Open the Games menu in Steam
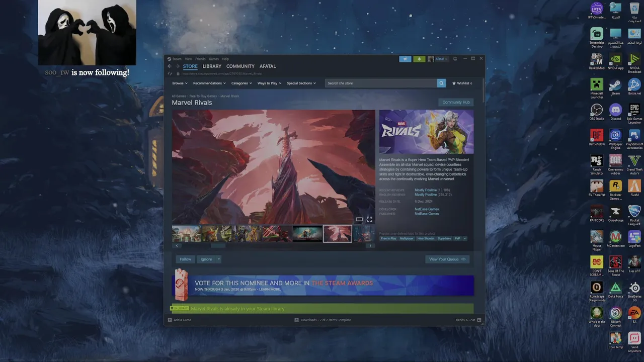644x362 pixels. 214,59
